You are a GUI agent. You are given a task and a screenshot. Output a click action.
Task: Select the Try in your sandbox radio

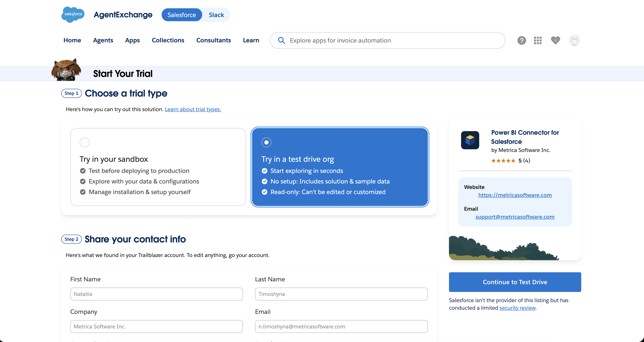click(x=84, y=142)
